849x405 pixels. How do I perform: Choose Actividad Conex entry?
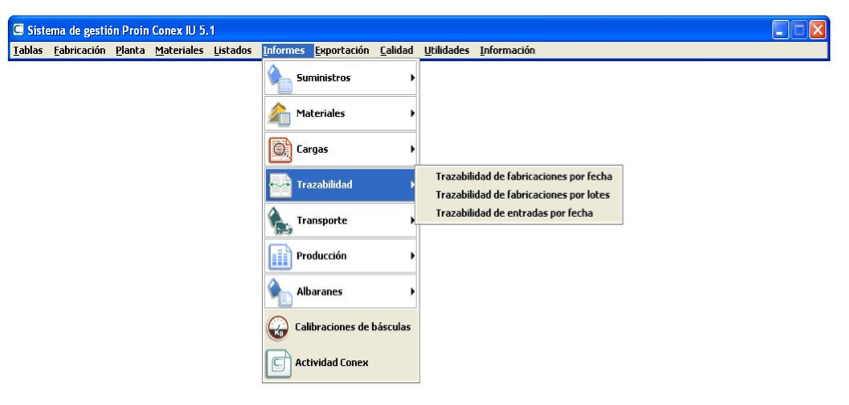tap(341, 363)
